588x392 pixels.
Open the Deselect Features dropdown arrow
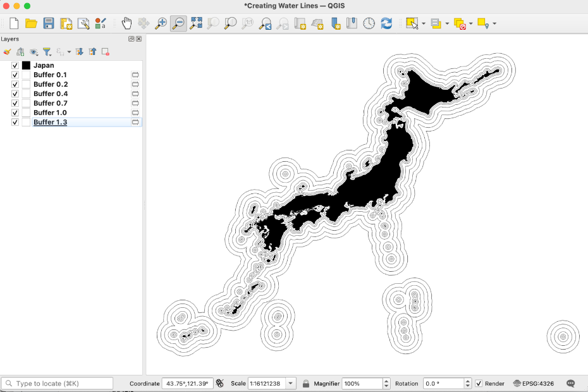471,24
